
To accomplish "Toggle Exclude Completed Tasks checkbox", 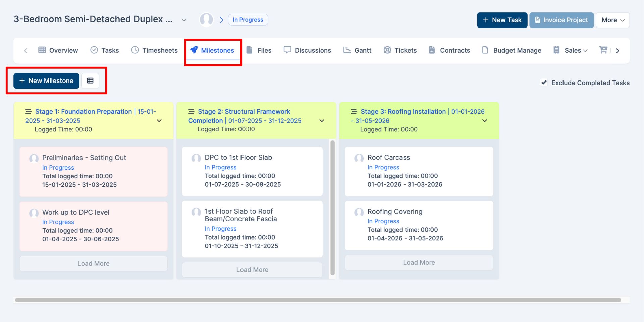I will 544,83.
